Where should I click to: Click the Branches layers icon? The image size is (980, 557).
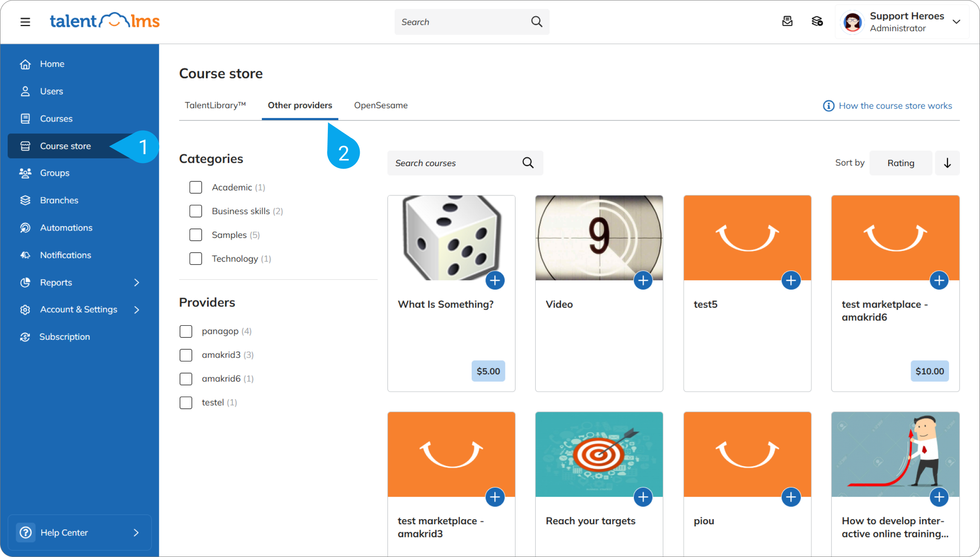click(x=25, y=200)
